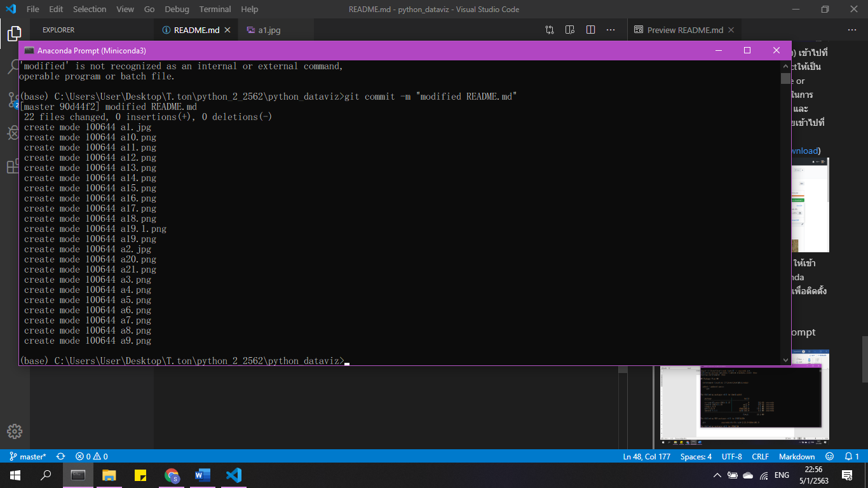Open the Manage gear in activity bar

click(14, 431)
